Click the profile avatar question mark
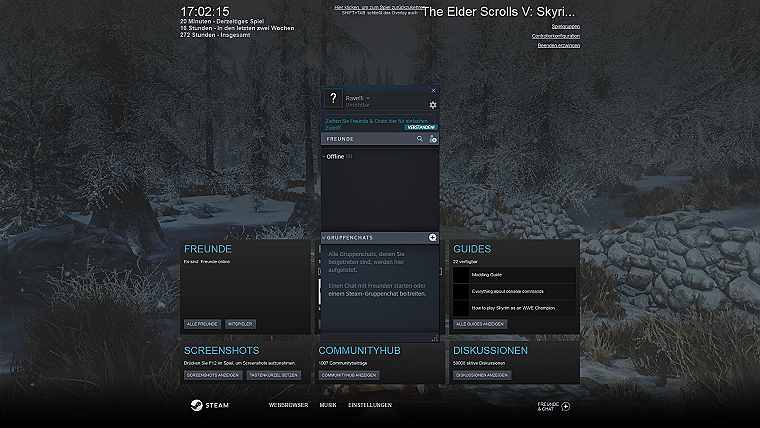 [x=333, y=100]
